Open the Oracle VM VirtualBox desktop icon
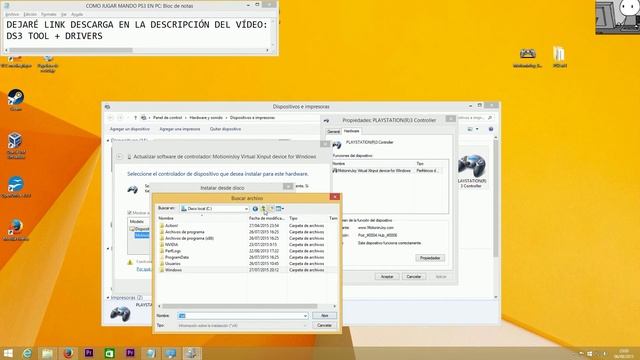 16,145
